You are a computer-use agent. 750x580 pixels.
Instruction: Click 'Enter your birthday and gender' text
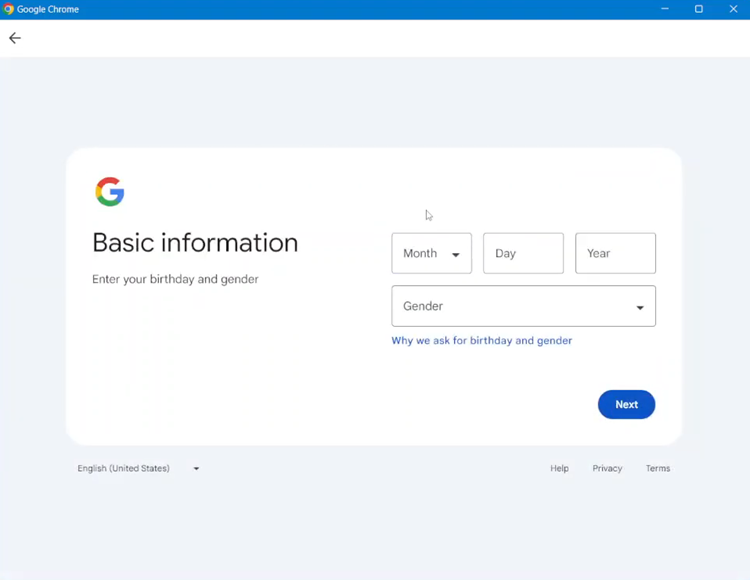(x=175, y=279)
